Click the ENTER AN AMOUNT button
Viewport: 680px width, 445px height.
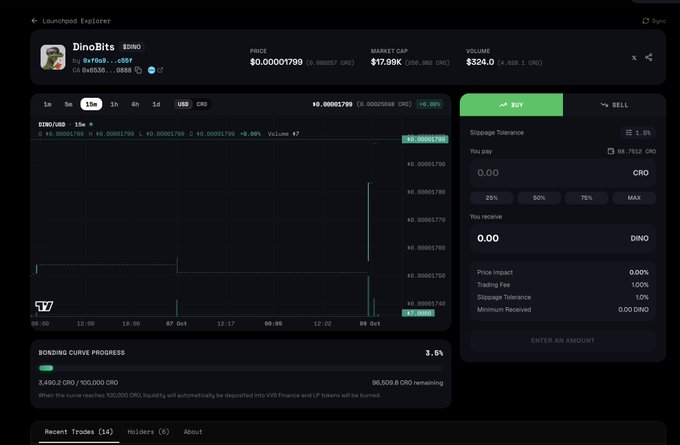[562, 340]
